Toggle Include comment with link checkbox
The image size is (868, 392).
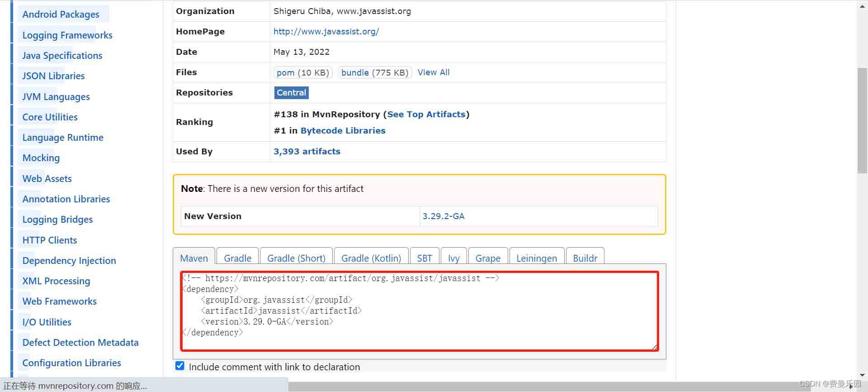180,366
